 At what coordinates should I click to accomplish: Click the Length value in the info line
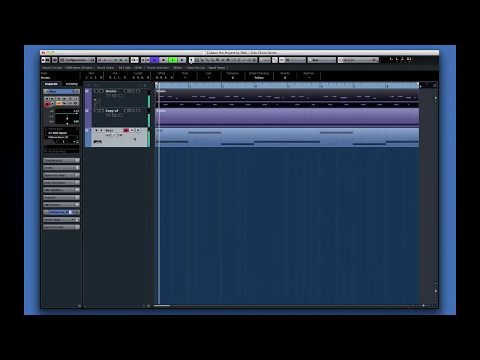[x=140, y=78]
